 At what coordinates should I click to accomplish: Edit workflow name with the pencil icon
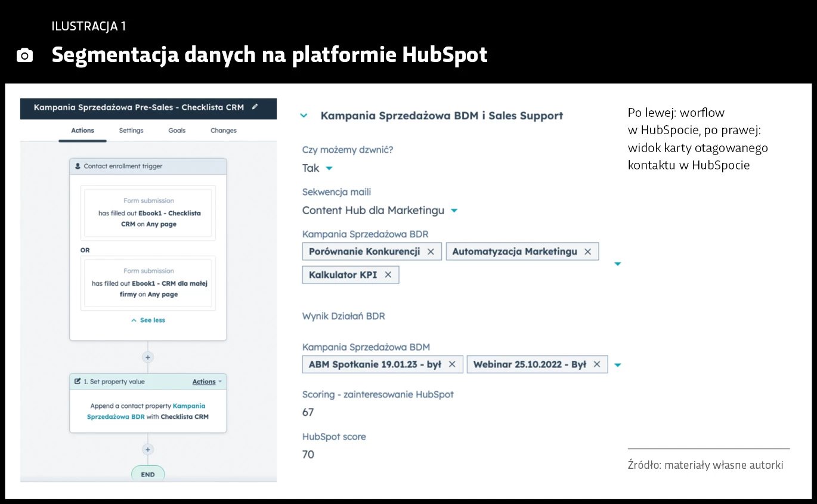(x=255, y=107)
